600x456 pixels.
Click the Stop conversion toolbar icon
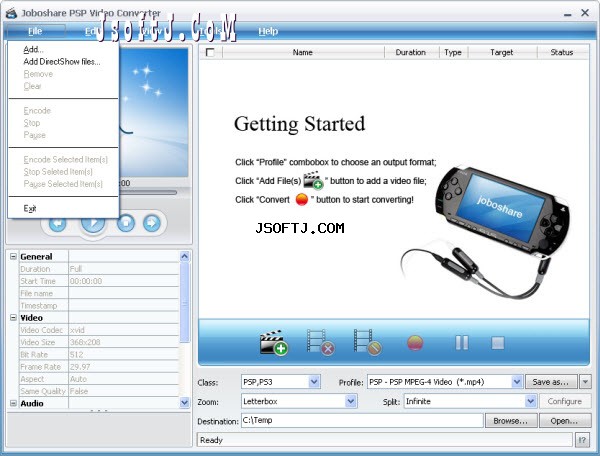pyautogui.click(x=498, y=343)
